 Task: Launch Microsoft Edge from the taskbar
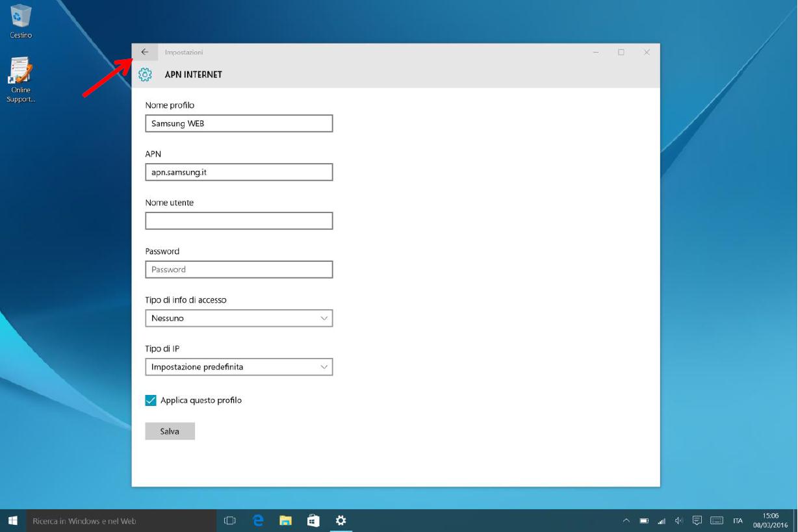pos(258,520)
